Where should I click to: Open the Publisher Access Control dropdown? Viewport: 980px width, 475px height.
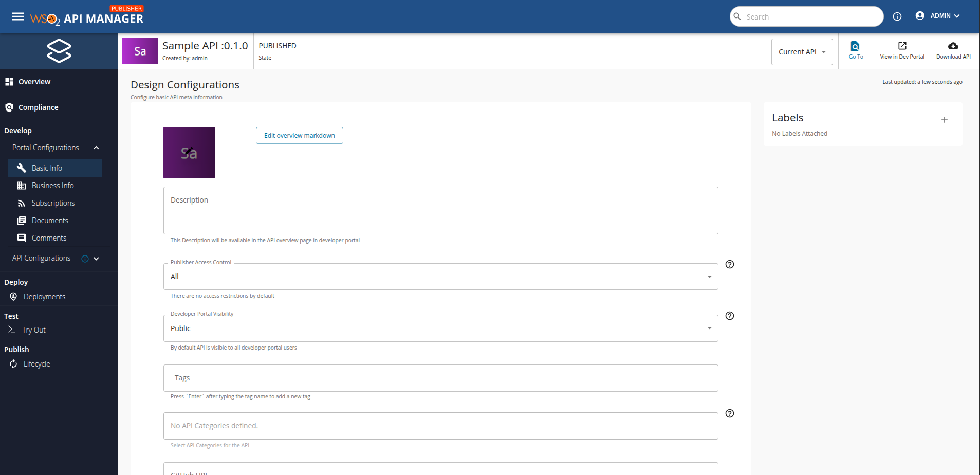coord(440,277)
